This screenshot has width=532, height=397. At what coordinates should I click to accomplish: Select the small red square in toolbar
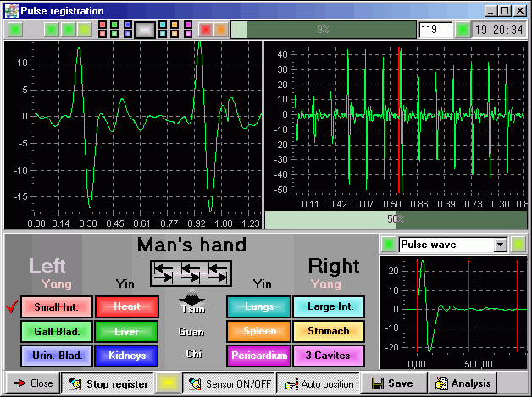point(103,25)
